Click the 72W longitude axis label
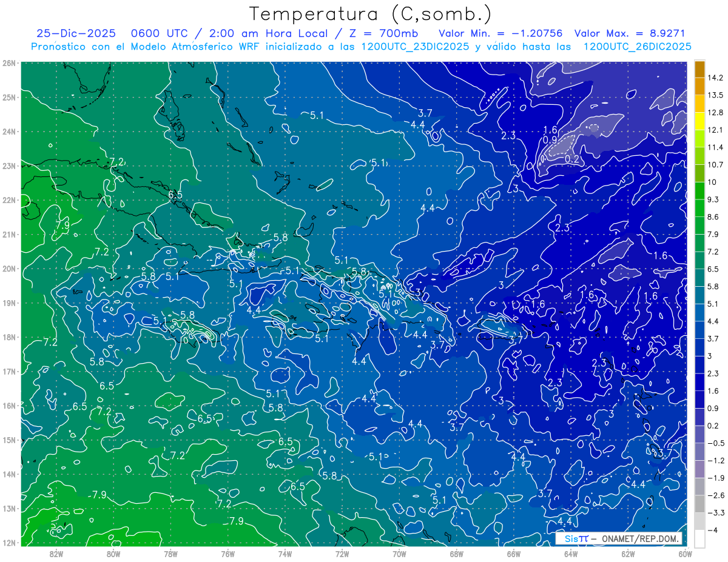 tap(342, 553)
